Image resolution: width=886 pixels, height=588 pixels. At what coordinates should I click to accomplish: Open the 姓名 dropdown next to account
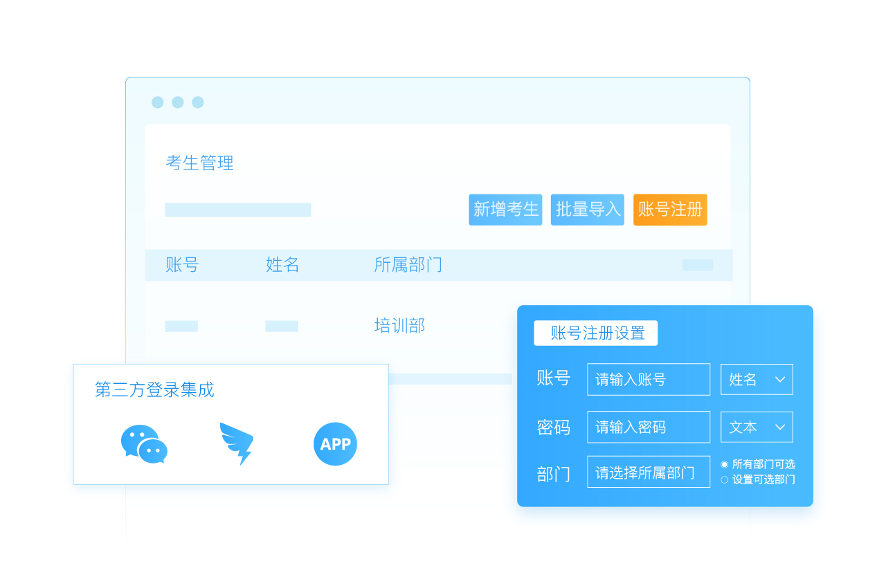tap(757, 379)
